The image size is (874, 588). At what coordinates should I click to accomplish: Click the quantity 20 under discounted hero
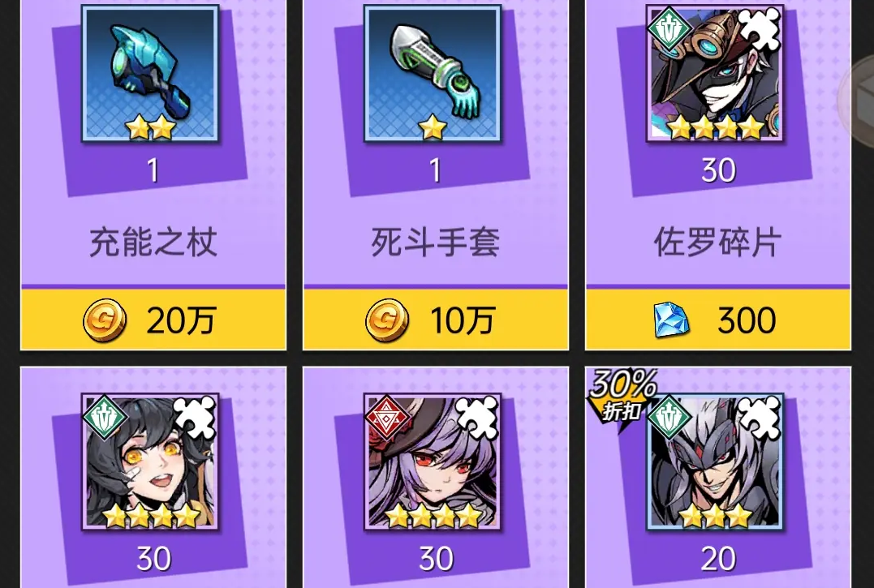click(x=718, y=559)
